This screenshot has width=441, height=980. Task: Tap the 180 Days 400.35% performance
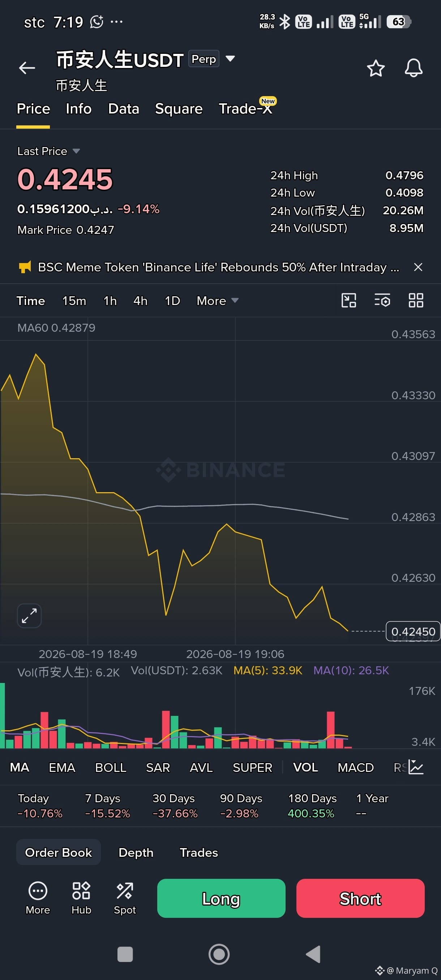pos(312,805)
